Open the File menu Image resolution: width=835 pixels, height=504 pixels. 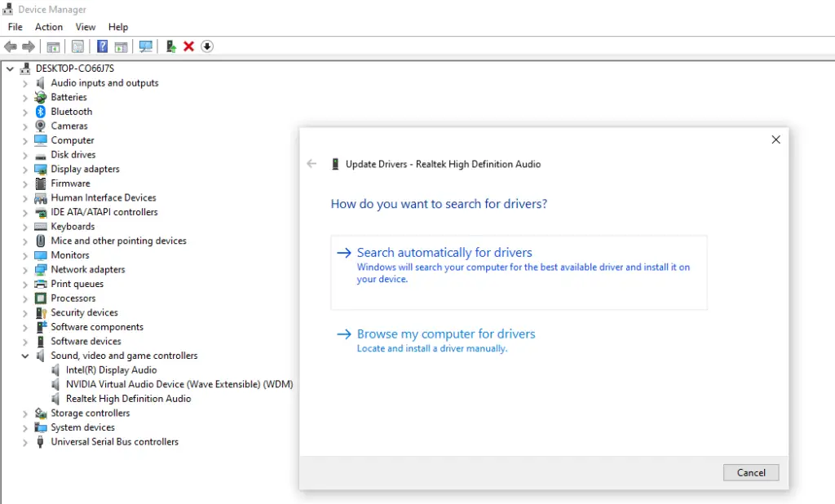point(15,27)
